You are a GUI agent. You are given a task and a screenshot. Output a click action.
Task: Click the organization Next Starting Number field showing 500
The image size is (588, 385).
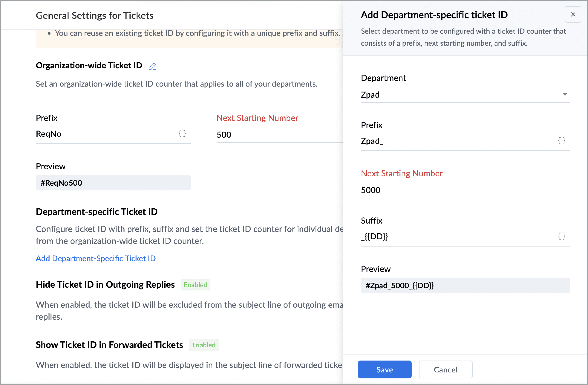tap(277, 135)
